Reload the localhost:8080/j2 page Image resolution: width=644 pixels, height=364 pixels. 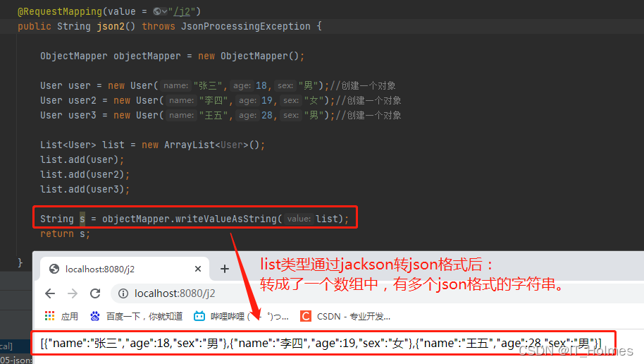click(x=95, y=293)
